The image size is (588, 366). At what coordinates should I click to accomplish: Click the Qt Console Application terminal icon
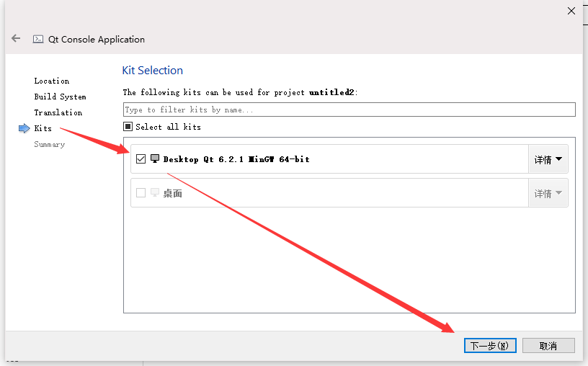click(38, 39)
